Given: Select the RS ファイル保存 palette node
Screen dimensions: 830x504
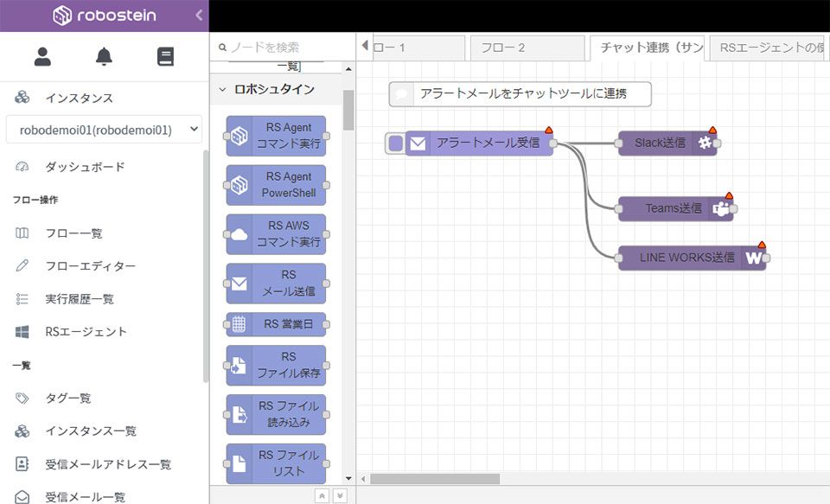Looking at the screenshot, I should [277, 366].
